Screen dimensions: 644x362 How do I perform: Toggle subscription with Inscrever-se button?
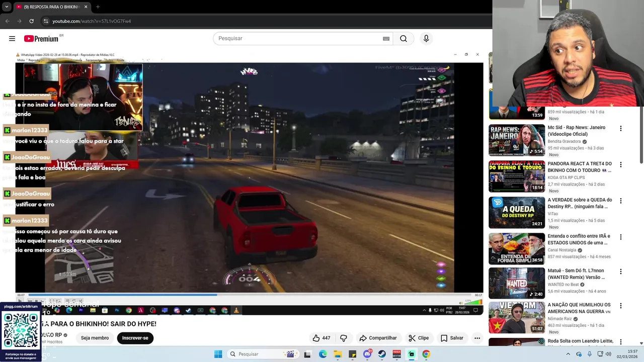135,338
